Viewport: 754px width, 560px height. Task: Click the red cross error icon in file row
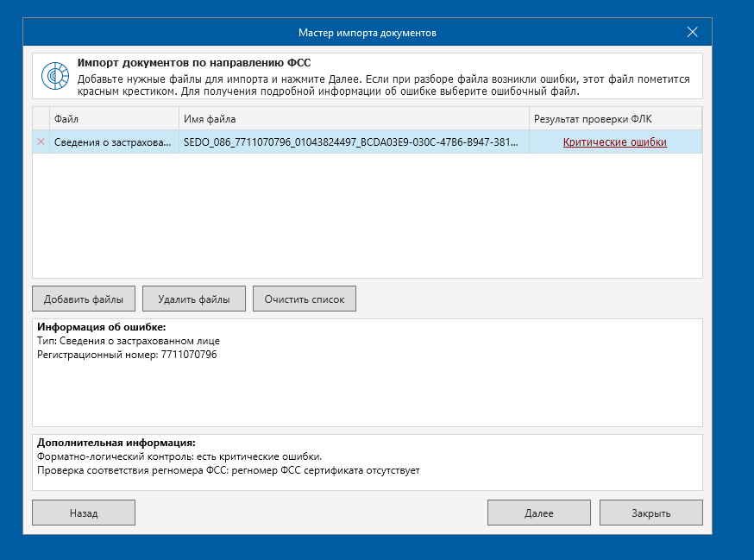tap(41, 142)
